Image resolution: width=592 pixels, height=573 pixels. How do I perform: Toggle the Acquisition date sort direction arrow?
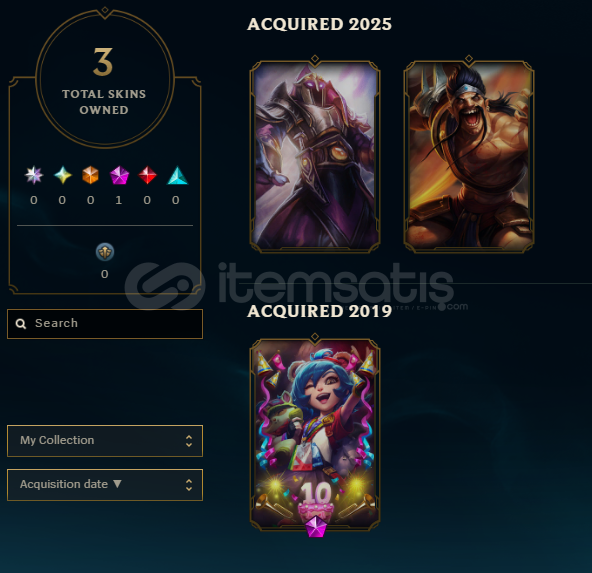[117, 484]
